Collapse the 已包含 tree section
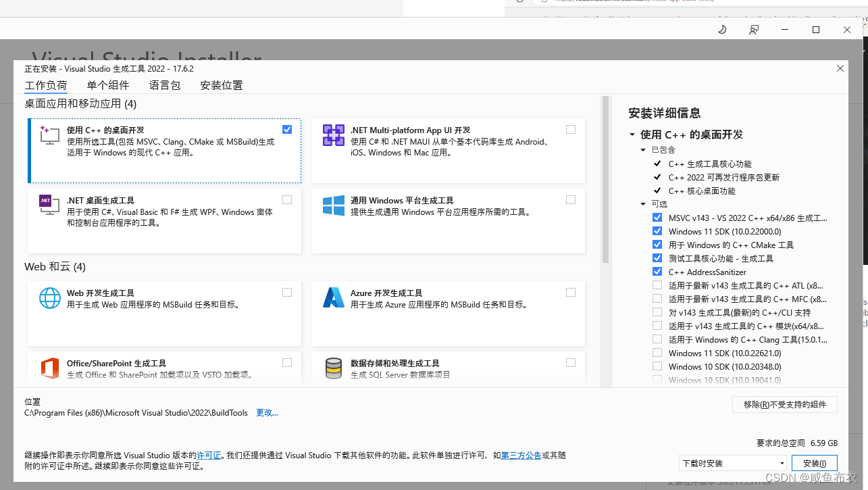The width and height of the screenshot is (868, 490). click(642, 149)
